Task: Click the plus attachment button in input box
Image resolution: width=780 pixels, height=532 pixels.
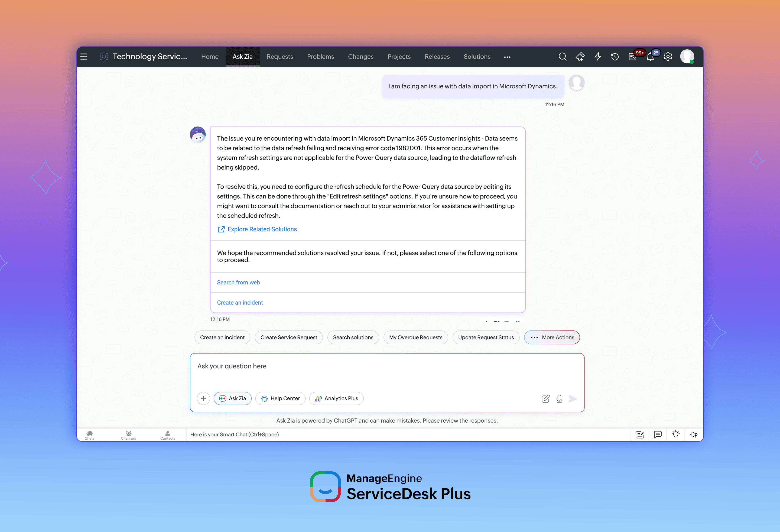Action: coord(203,398)
